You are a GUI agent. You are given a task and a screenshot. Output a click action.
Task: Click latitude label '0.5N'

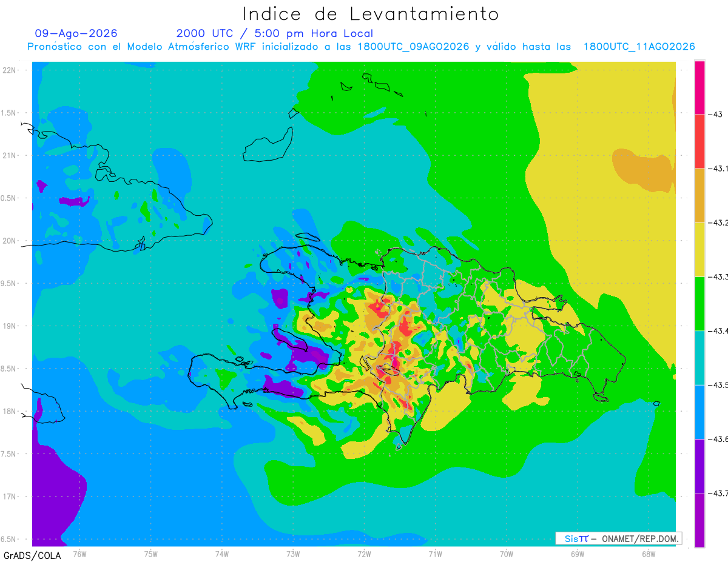[9, 198]
